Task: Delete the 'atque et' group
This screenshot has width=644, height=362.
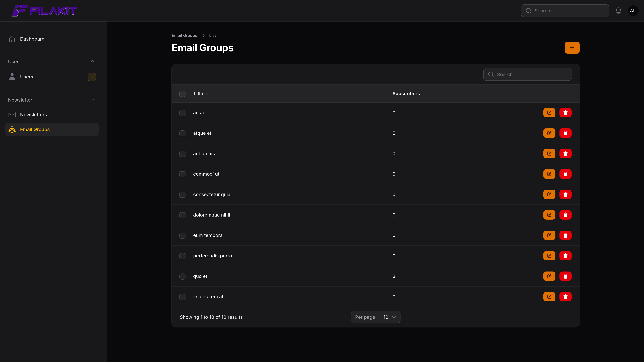Action: (x=566, y=133)
